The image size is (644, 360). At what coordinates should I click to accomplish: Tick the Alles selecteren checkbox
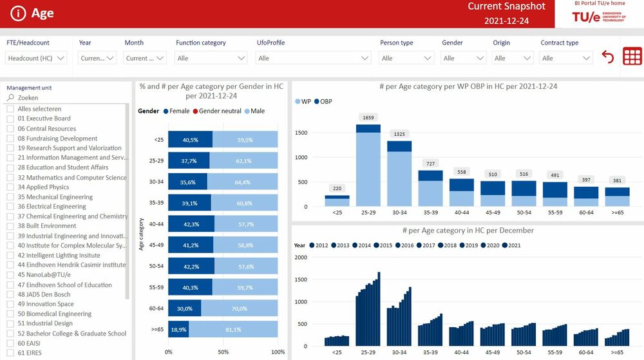(x=10, y=109)
